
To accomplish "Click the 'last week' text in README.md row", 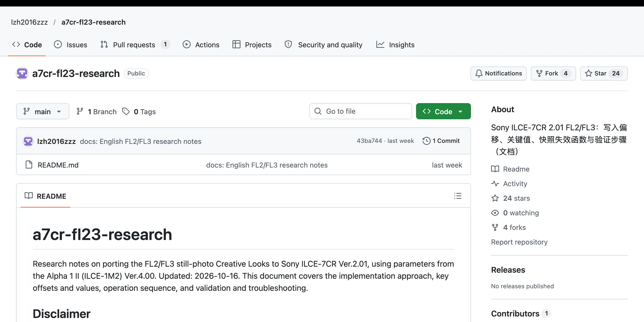I will click(x=447, y=165).
